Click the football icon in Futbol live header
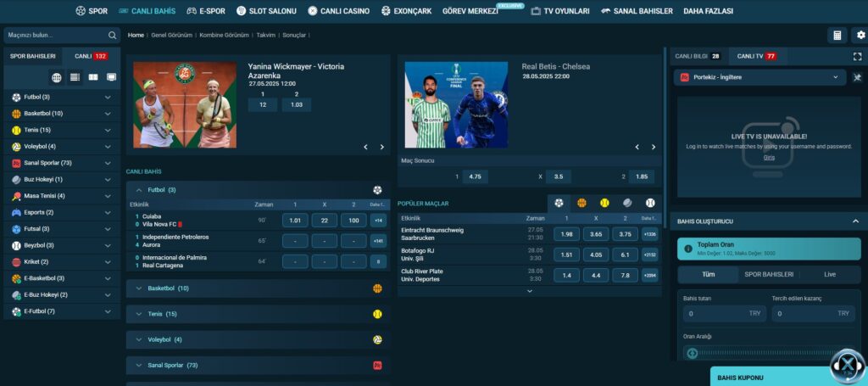This screenshot has height=386, width=868. (x=377, y=190)
